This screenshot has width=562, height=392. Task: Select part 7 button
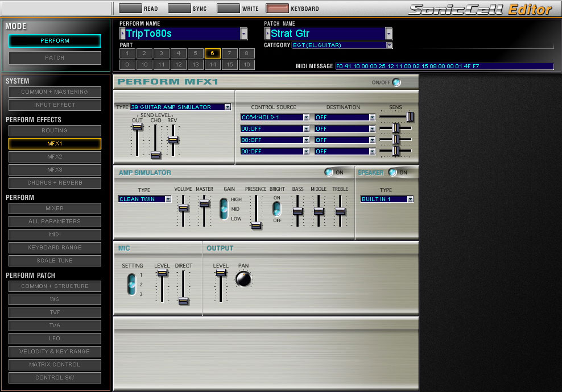coord(229,53)
